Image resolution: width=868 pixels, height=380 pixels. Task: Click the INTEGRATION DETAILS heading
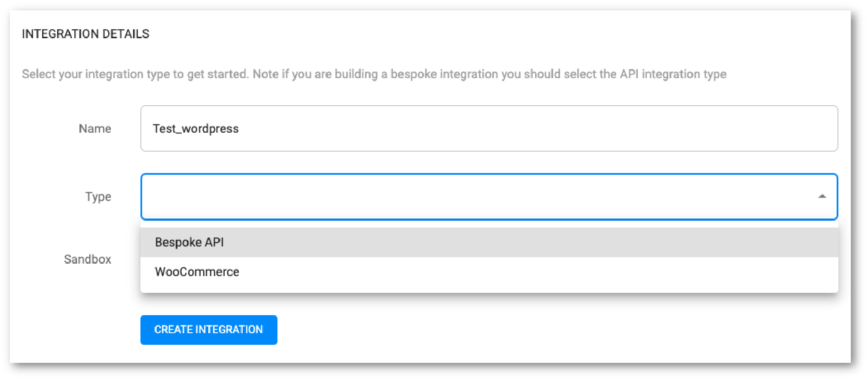[x=85, y=34]
